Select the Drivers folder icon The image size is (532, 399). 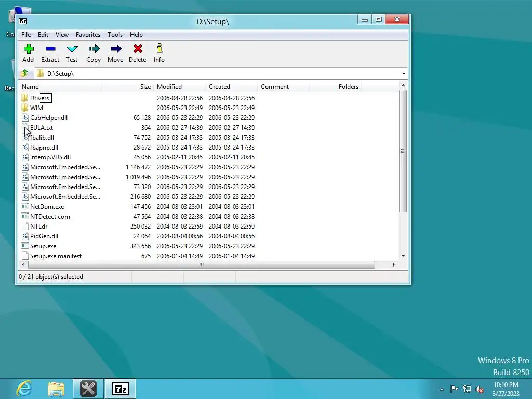[x=25, y=98]
